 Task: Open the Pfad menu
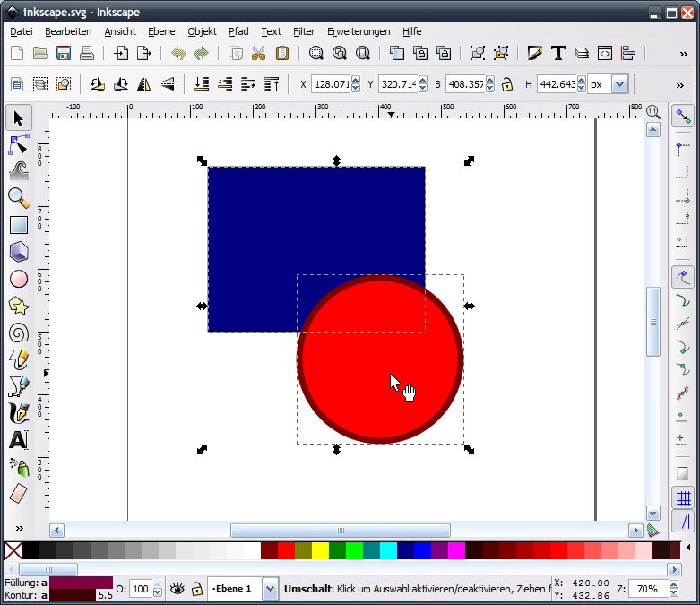tap(238, 31)
